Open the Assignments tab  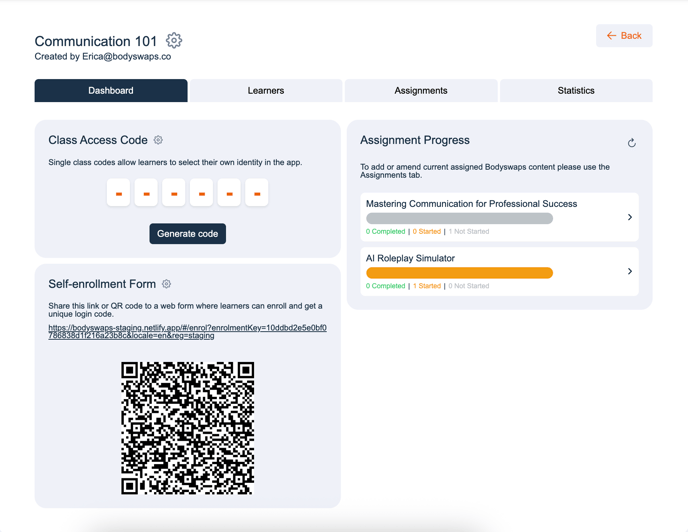point(421,90)
